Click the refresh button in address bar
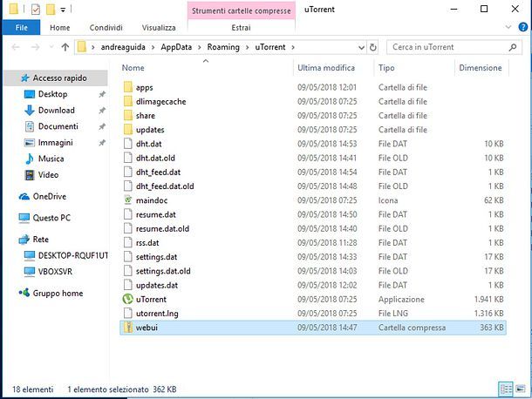This screenshot has height=399, width=532. pyautogui.click(x=373, y=47)
